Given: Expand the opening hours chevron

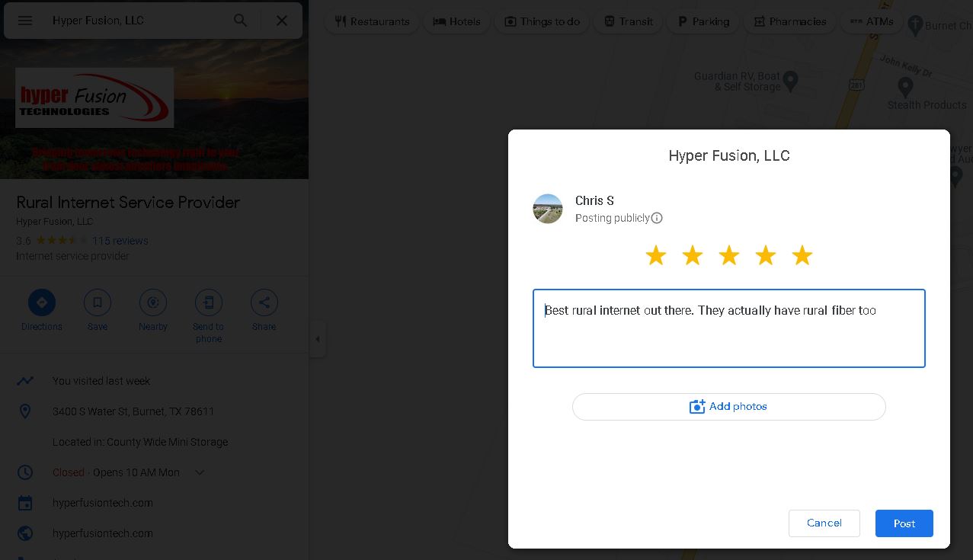Looking at the screenshot, I should pyautogui.click(x=200, y=472).
